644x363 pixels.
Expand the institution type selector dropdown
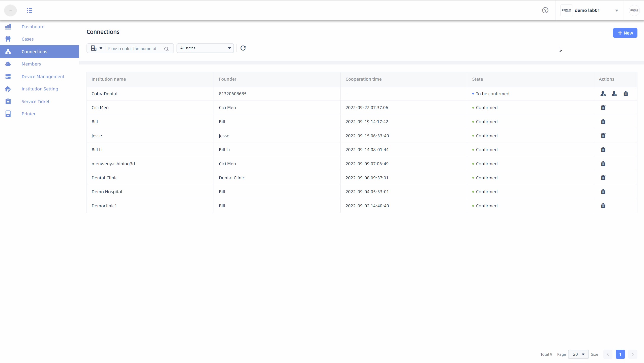tap(97, 48)
